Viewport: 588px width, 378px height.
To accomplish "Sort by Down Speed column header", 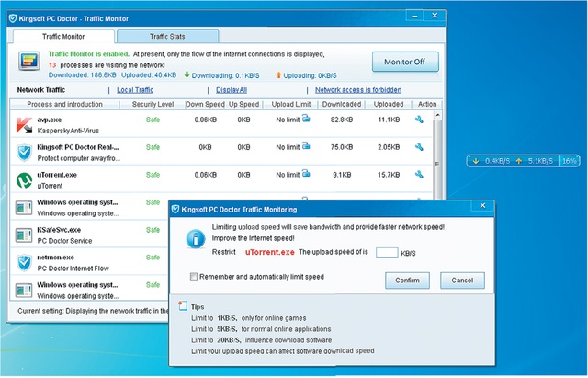I will (205, 104).
